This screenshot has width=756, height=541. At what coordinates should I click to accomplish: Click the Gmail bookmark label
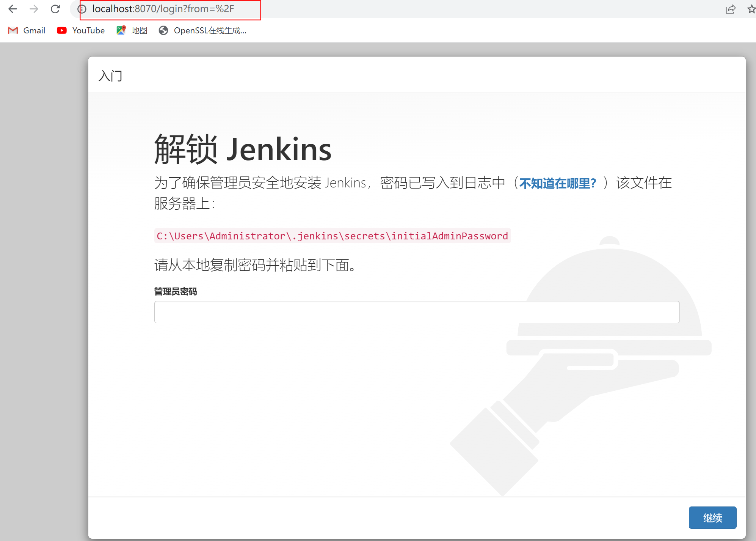tap(34, 30)
